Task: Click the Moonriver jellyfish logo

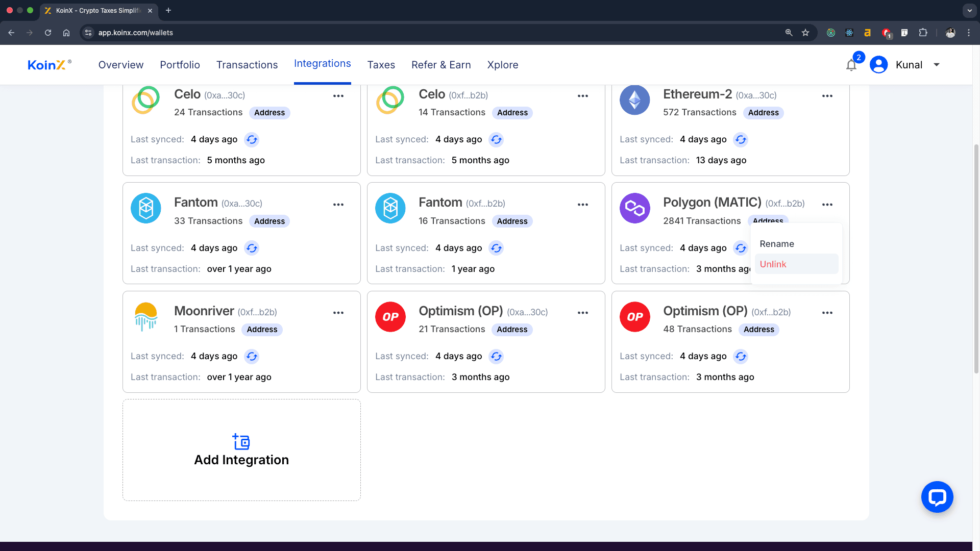Action: point(146,317)
